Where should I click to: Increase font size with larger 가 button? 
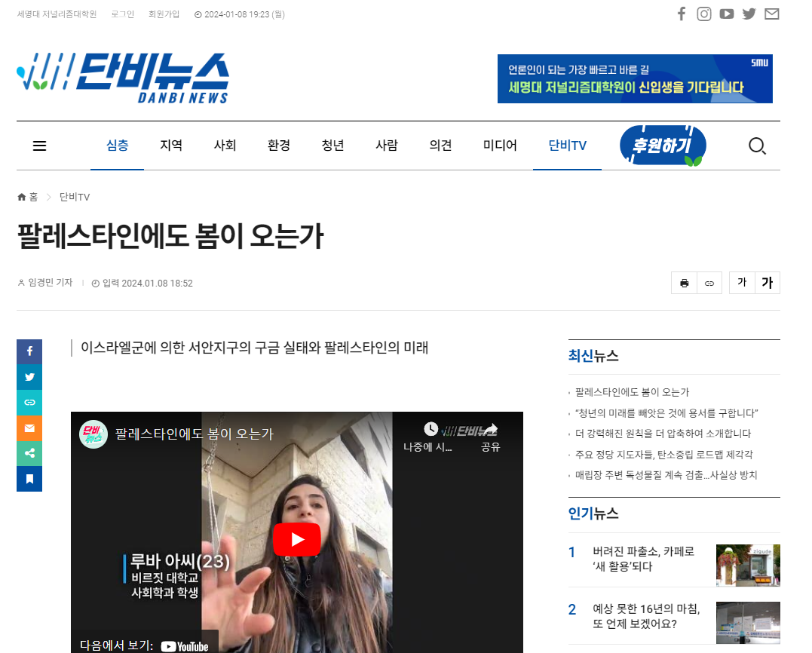pos(767,283)
